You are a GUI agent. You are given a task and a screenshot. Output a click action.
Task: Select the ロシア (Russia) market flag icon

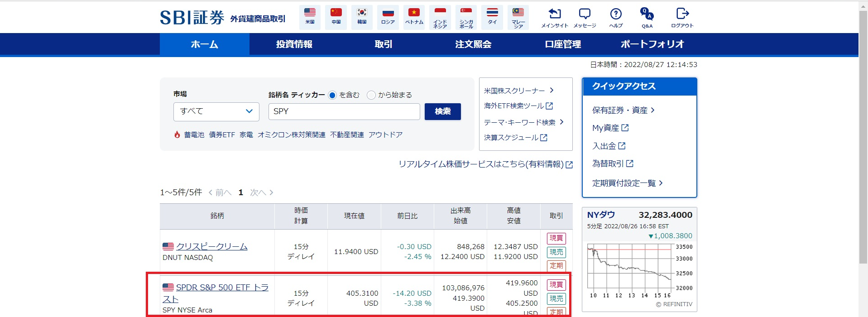tap(388, 17)
